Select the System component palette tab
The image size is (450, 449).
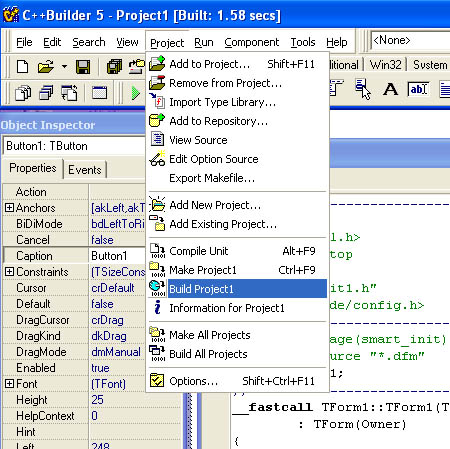[x=430, y=65]
